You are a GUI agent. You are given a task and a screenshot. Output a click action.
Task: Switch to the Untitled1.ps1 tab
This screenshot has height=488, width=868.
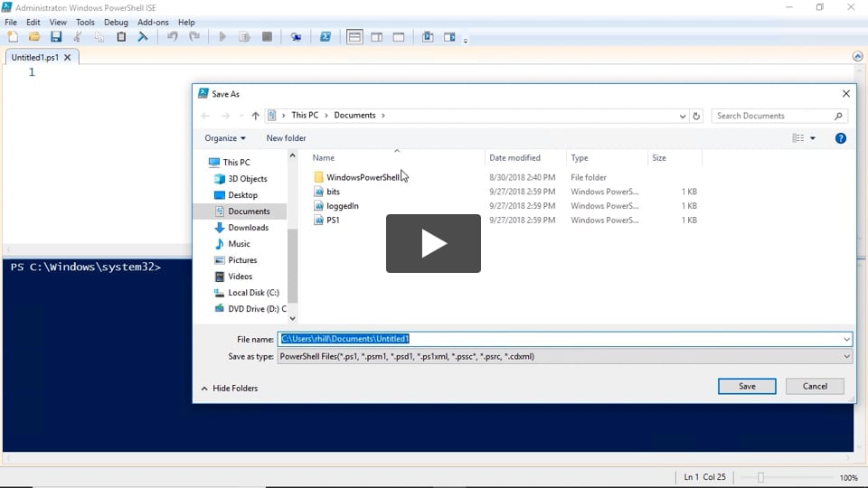35,57
